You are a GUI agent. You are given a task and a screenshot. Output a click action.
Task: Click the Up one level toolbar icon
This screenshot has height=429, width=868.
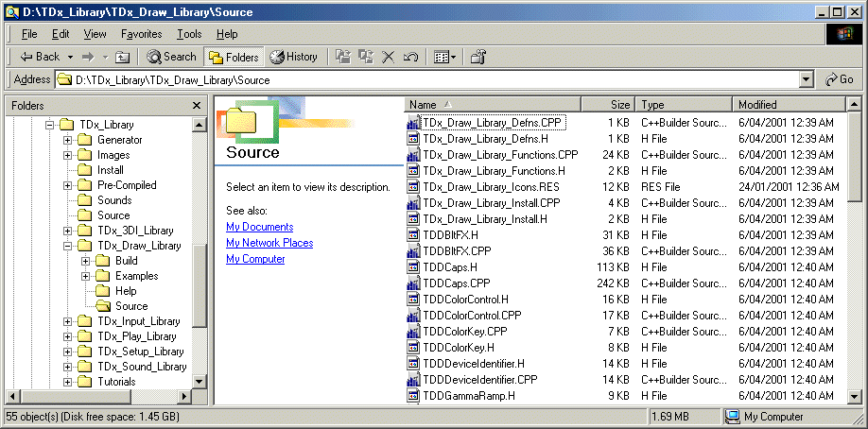pyautogui.click(x=123, y=57)
